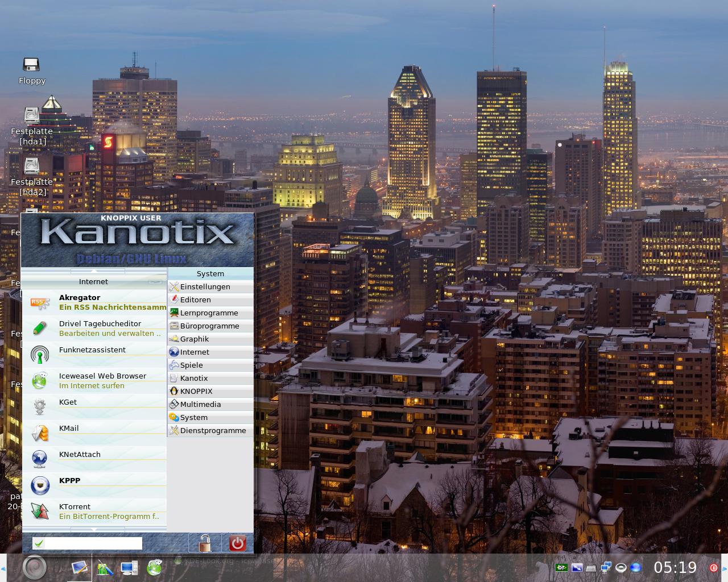
Task: Click the red power logout button
Action: click(x=237, y=543)
